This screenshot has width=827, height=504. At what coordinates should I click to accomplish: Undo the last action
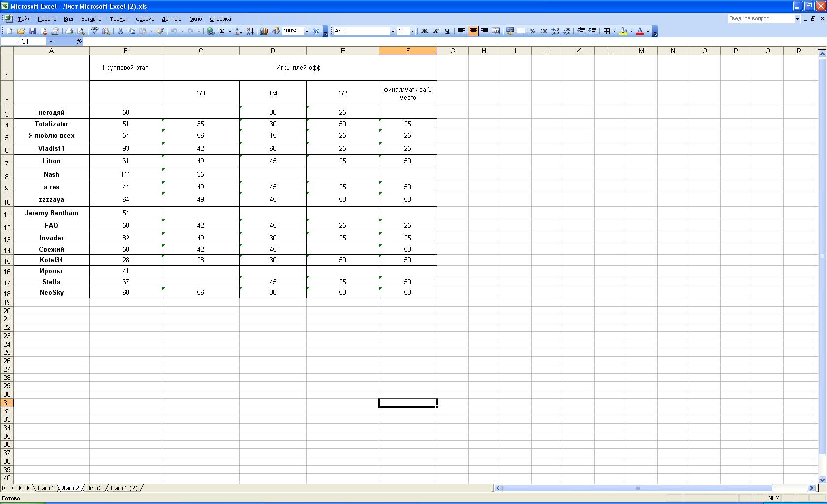click(x=174, y=31)
